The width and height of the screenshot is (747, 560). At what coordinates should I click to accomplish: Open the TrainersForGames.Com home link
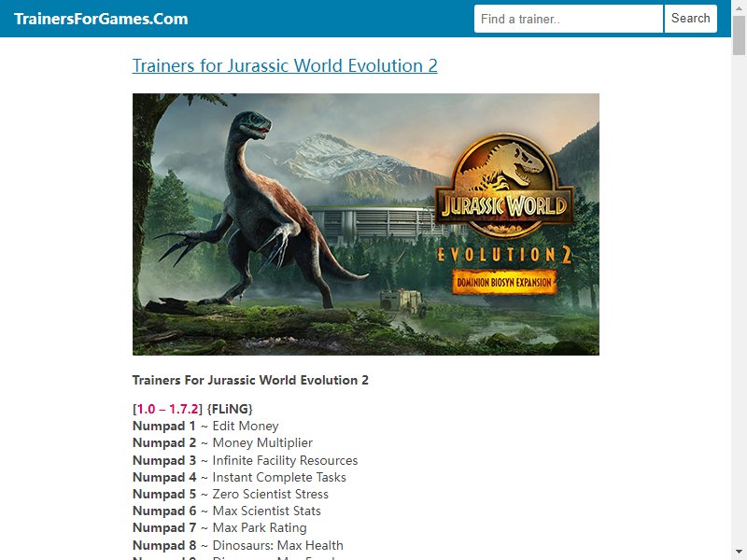pos(101,19)
